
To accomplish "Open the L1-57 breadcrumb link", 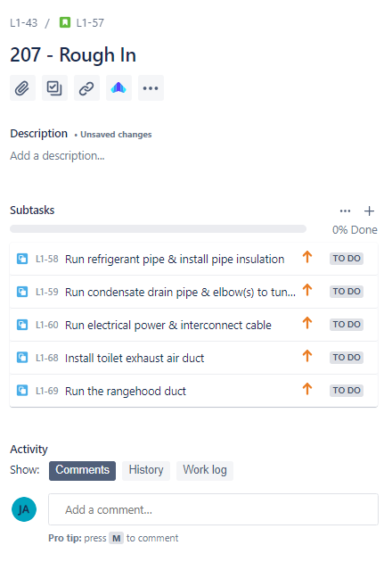I will (90, 23).
